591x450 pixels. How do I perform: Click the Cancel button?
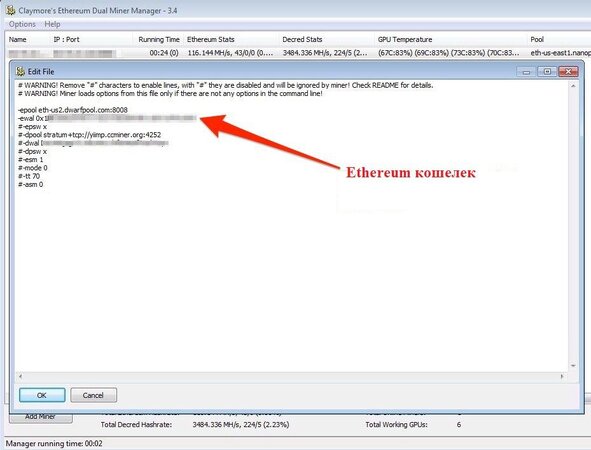(x=93, y=395)
